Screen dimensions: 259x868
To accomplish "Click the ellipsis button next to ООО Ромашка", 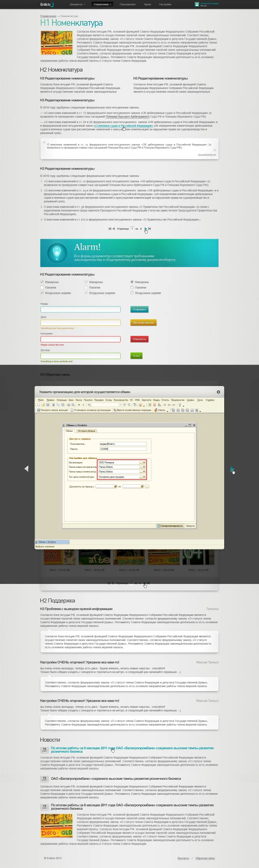I will coord(141,462).
